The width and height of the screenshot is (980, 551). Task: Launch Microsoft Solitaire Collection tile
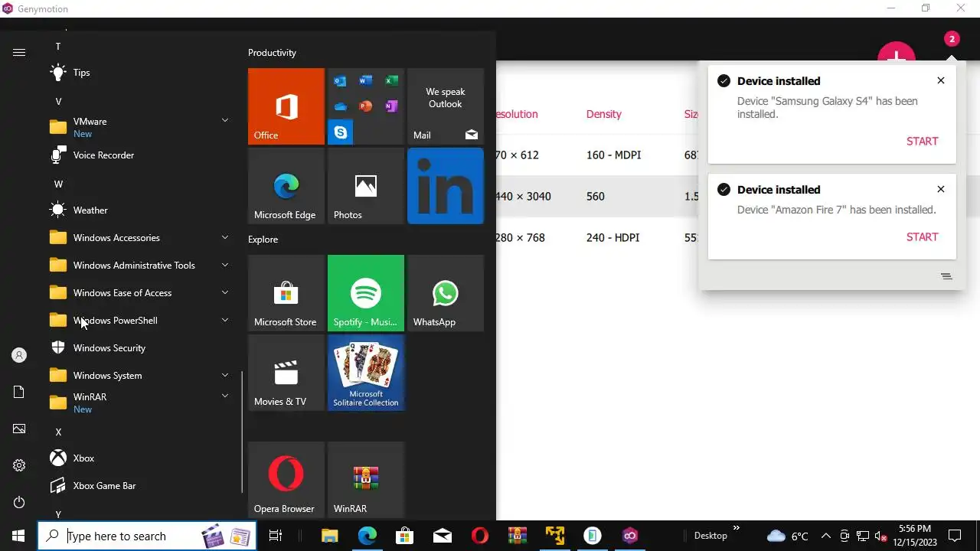click(366, 373)
